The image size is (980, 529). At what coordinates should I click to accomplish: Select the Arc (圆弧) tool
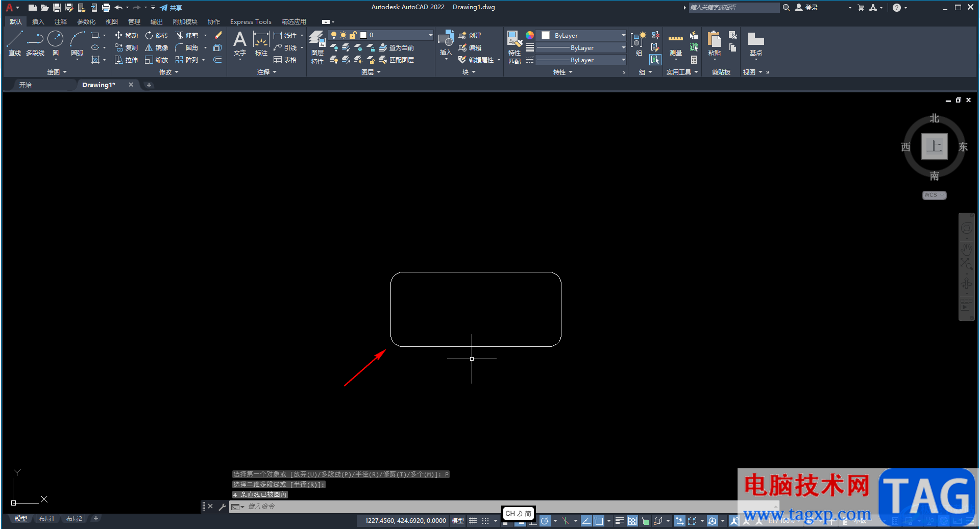point(77,43)
